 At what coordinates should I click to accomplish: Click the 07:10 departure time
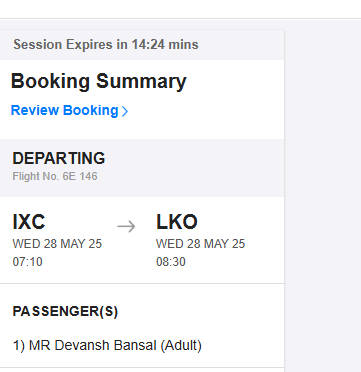[27, 262]
